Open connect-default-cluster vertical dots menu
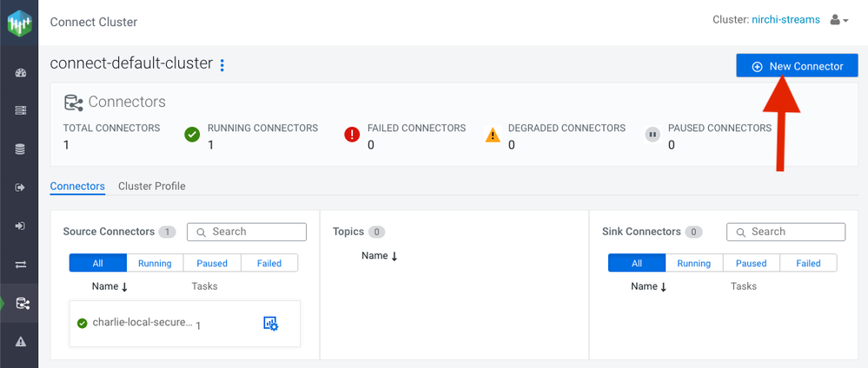868x368 pixels. point(222,65)
